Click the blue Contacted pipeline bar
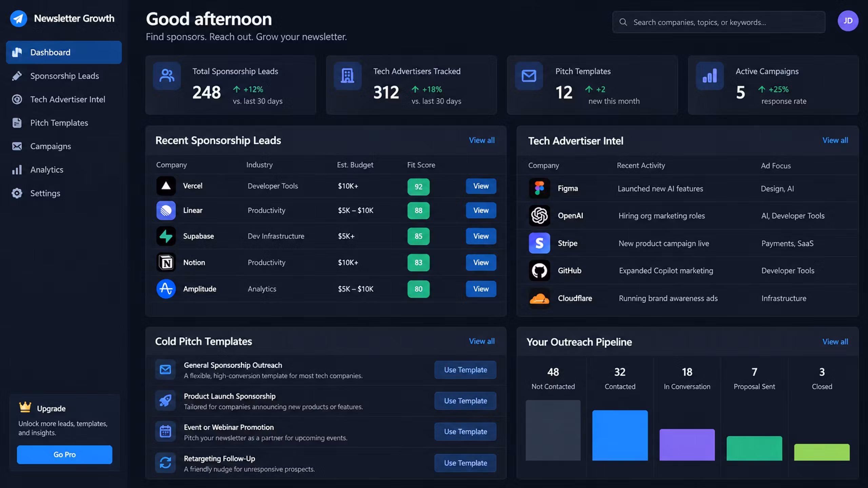The image size is (868, 488). tap(620, 435)
